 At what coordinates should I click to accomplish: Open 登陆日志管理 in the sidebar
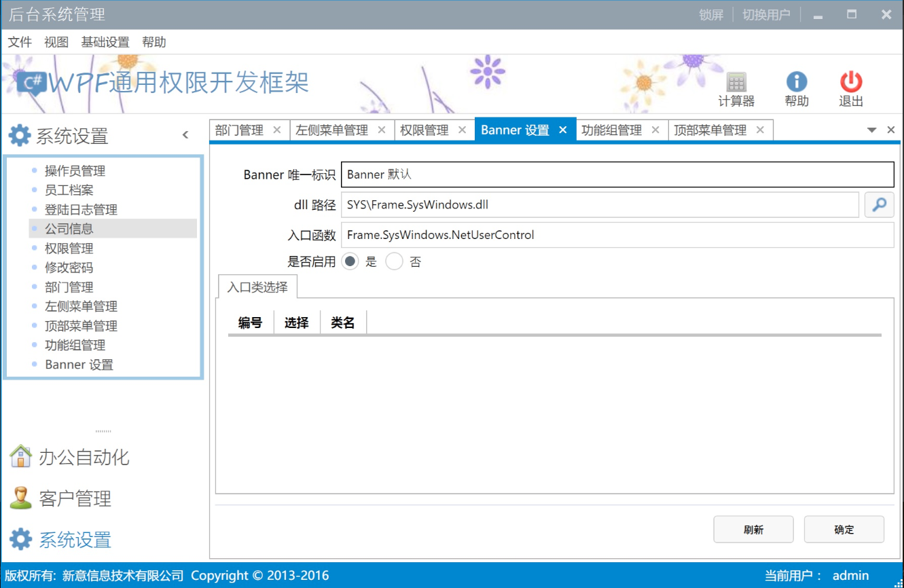pyautogui.click(x=81, y=210)
